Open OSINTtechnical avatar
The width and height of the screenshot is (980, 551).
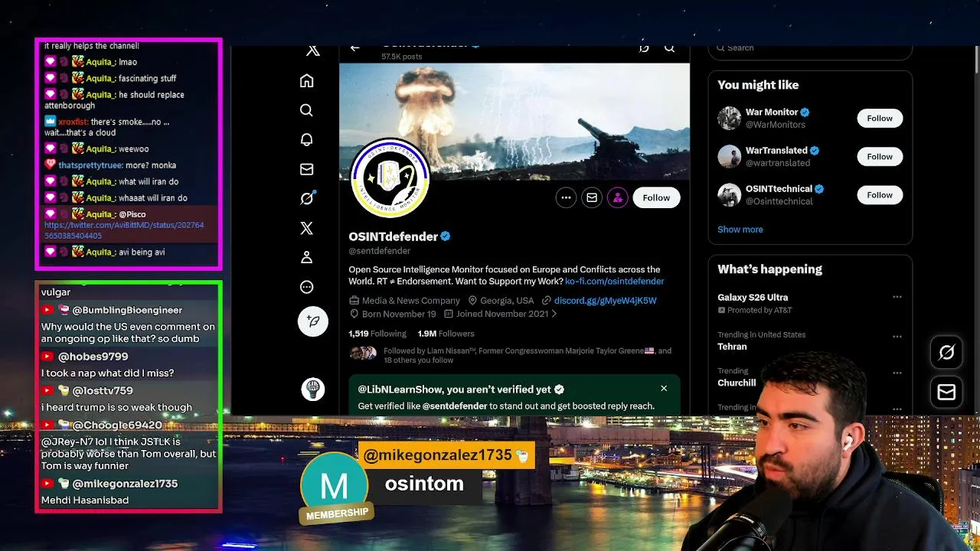point(729,195)
